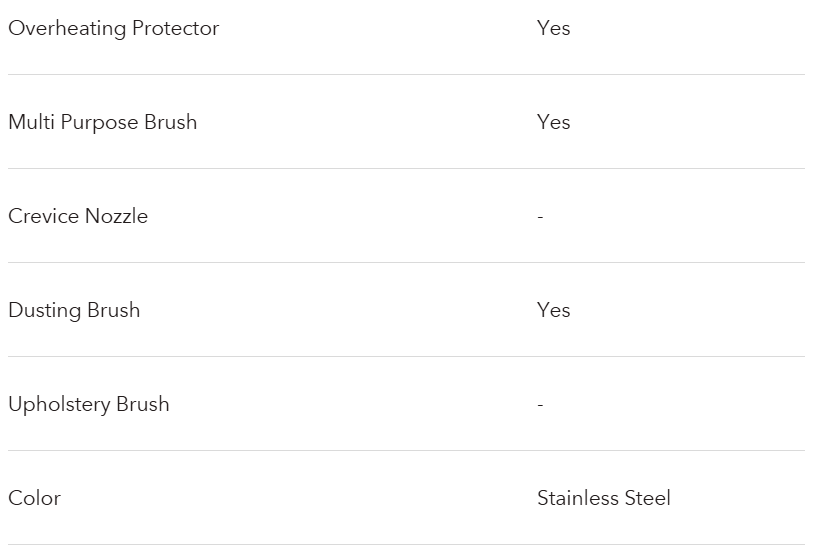Click the Overheating Protector label
This screenshot has height=559, width=825.
click(x=113, y=28)
